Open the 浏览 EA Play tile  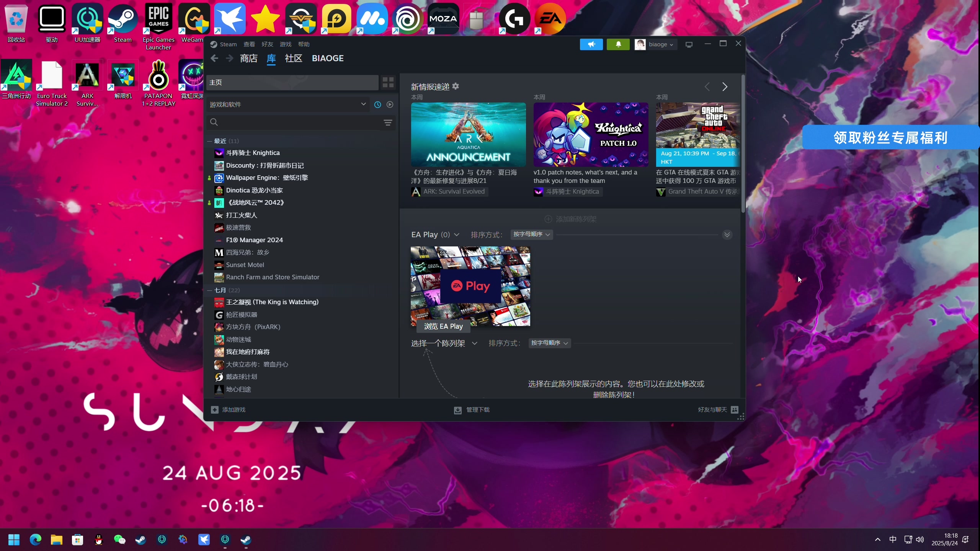pos(470,286)
